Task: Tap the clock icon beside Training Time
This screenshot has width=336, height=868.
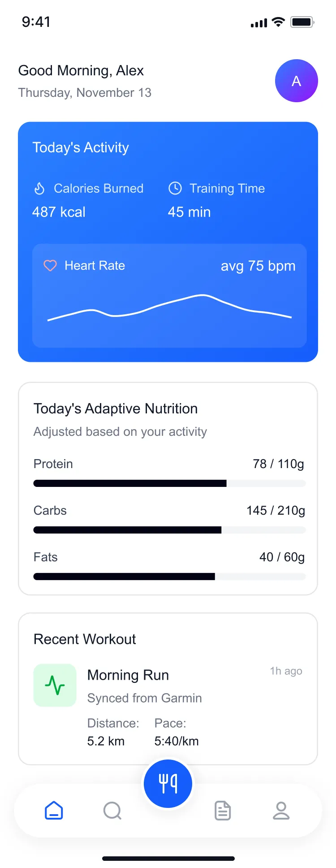Action: click(175, 188)
